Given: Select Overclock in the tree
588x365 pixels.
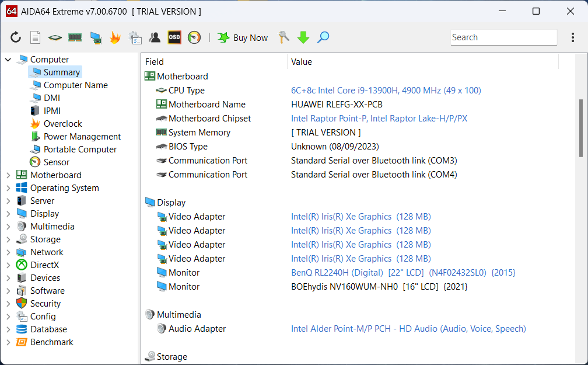Looking at the screenshot, I should (62, 124).
